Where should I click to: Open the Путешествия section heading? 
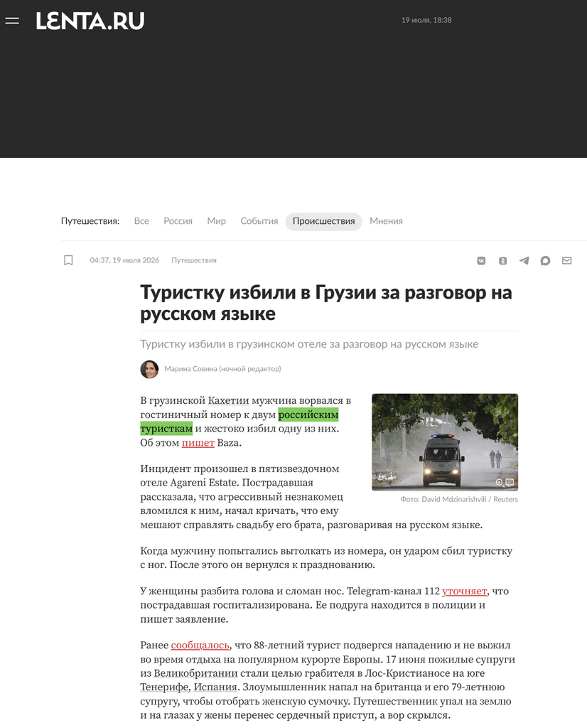click(x=90, y=221)
